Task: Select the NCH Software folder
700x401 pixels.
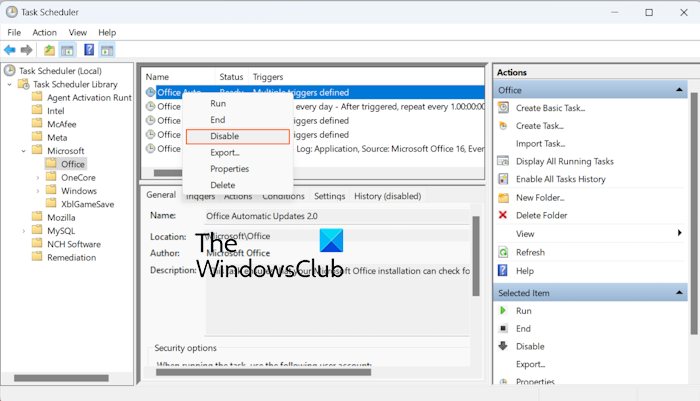Action: (x=74, y=244)
